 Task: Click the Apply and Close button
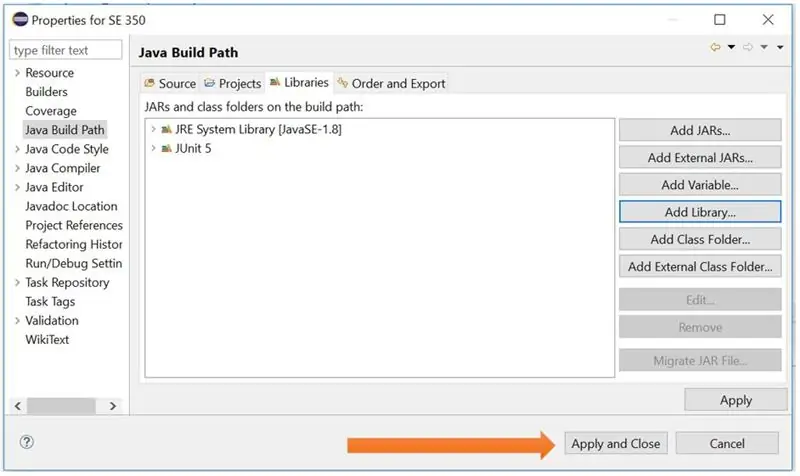click(615, 443)
